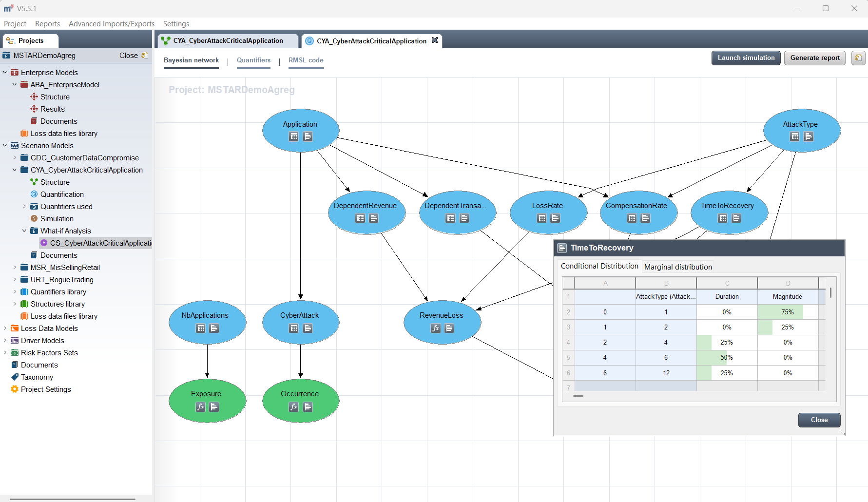
Task: Open the AttackType node's table icon
Action: [x=795, y=136]
